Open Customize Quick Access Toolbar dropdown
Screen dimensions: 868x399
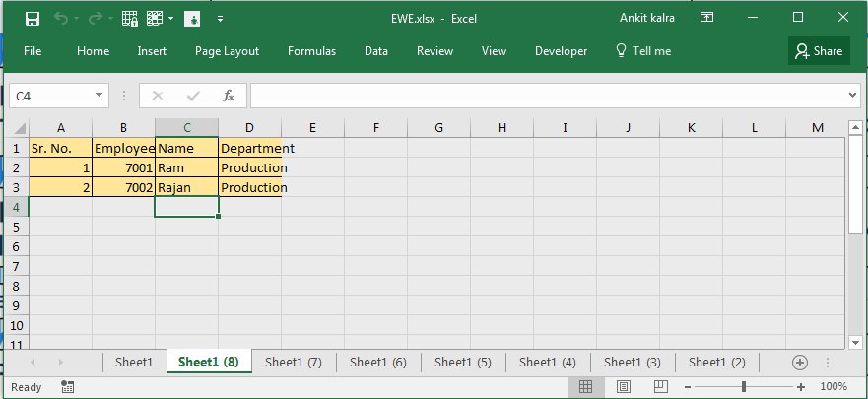pos(220,18)
